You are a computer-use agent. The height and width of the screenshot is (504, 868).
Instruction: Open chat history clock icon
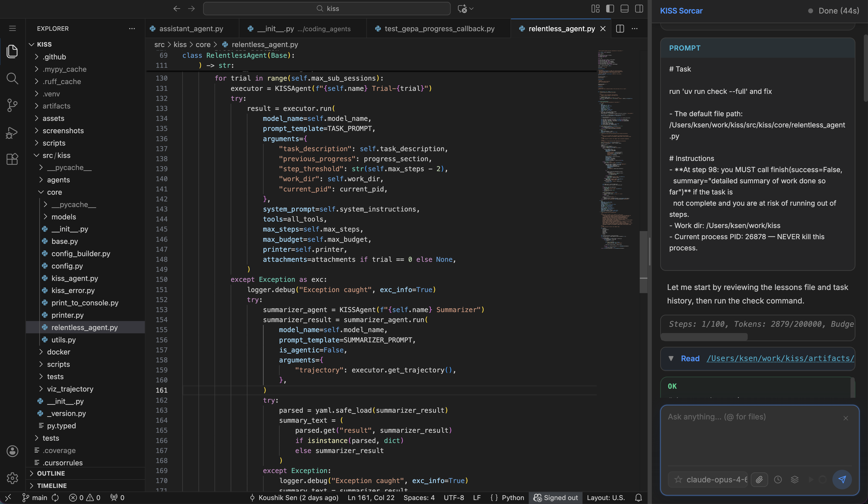[x=778, y=480]
